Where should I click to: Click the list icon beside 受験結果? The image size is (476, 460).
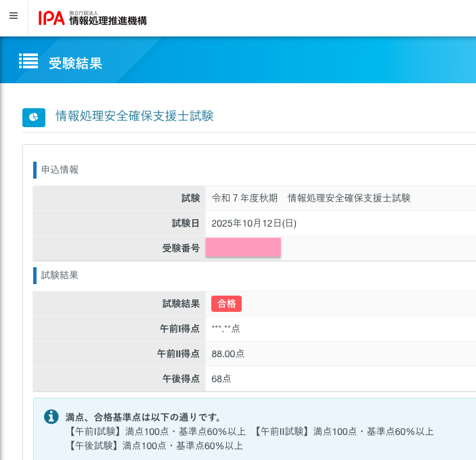tap(28, 61)
